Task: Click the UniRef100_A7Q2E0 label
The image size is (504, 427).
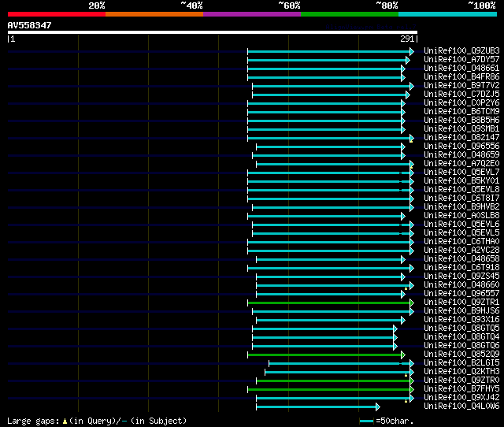Action: (x=461, y=164)
